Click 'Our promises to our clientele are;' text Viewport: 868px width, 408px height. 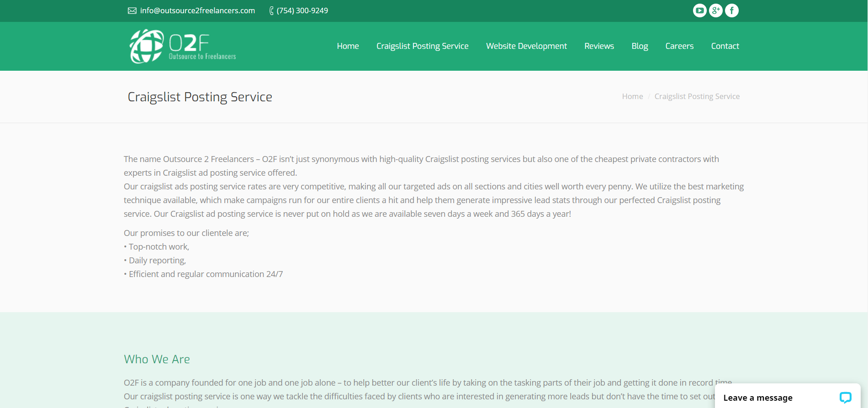[186, 233]
